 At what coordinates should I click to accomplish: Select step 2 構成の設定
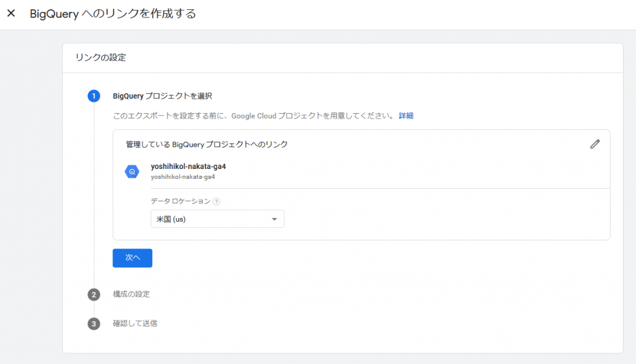(132, 294)
